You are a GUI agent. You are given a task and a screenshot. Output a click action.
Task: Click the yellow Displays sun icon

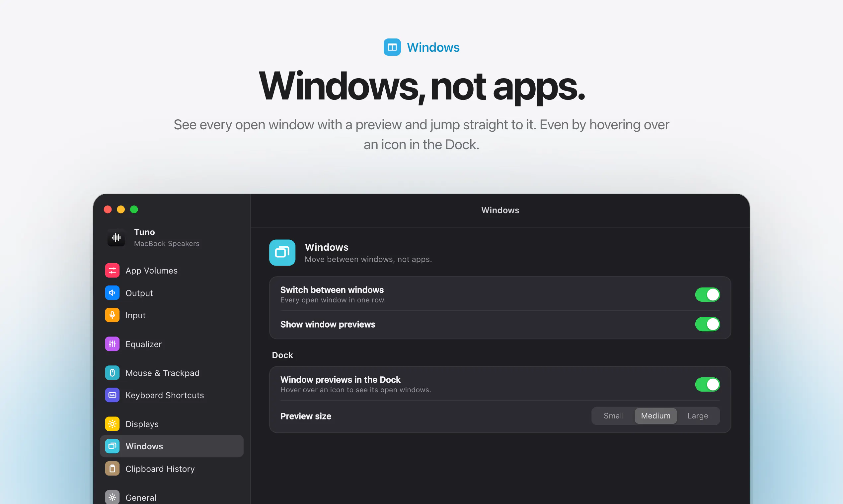point(112,424)
